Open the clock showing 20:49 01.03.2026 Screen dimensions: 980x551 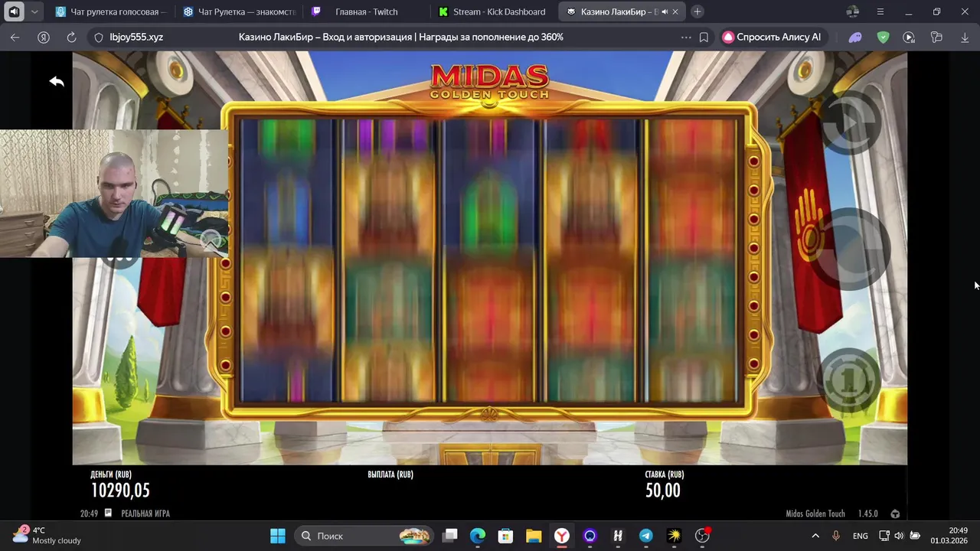(x=949, y=536)
